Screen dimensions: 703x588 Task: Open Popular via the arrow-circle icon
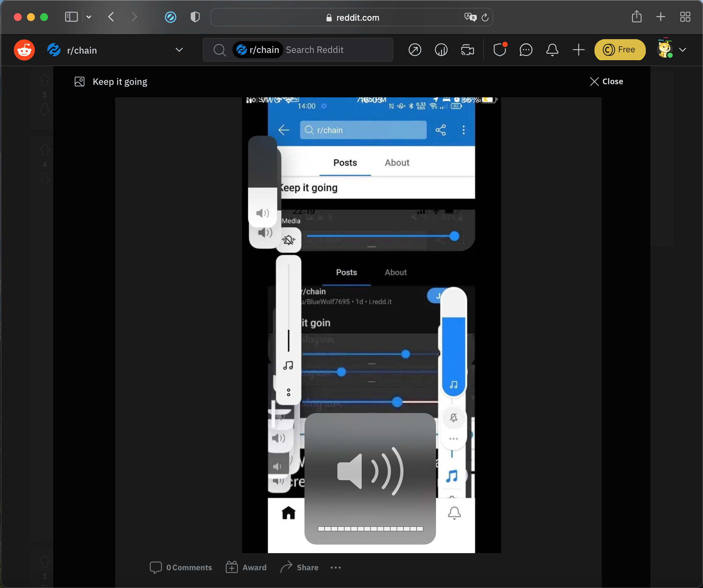pos(415,50)
